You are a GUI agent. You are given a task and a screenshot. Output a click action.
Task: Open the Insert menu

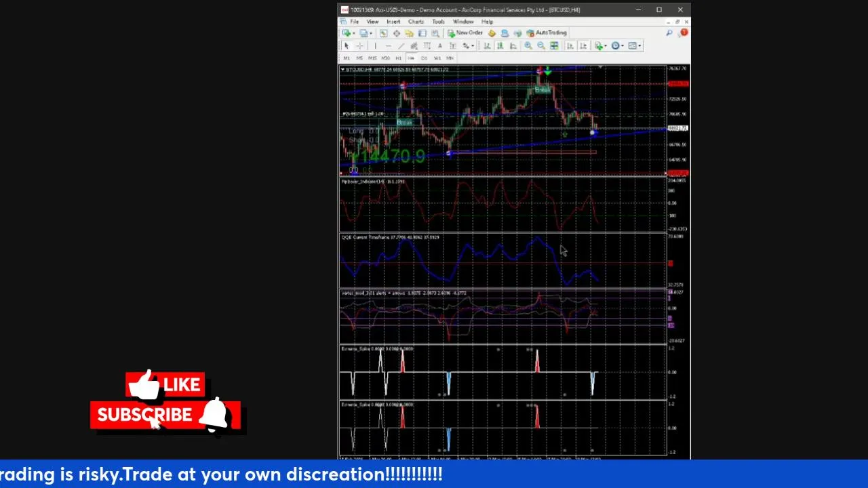(x=393, y=22)
